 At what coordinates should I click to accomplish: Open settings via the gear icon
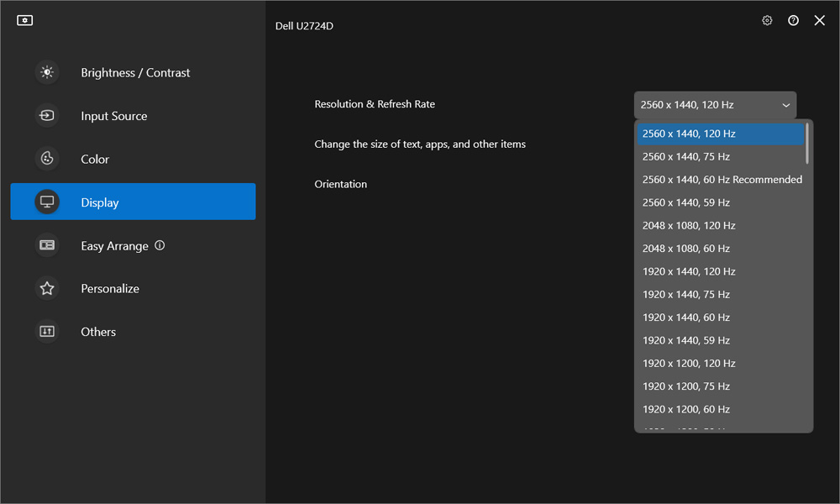(767, 20)
